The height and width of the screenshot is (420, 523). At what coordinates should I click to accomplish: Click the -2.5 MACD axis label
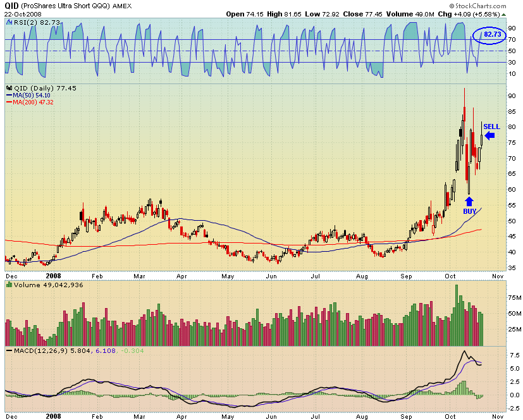pos(514,409)
